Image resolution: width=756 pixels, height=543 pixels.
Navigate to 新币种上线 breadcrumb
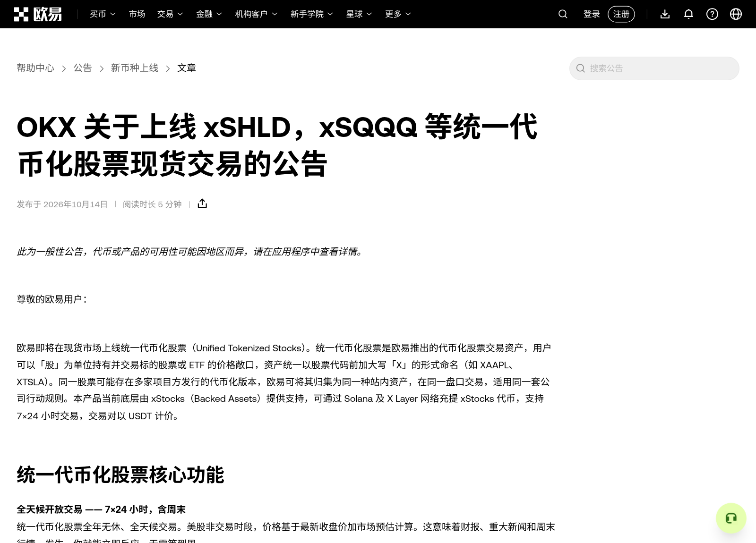[x=135, y=68]
